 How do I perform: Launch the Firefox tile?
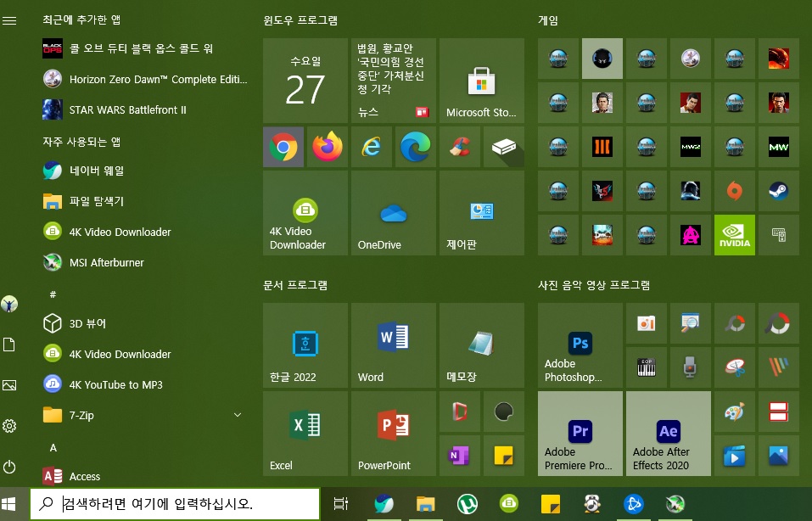[x=328, y=147]
